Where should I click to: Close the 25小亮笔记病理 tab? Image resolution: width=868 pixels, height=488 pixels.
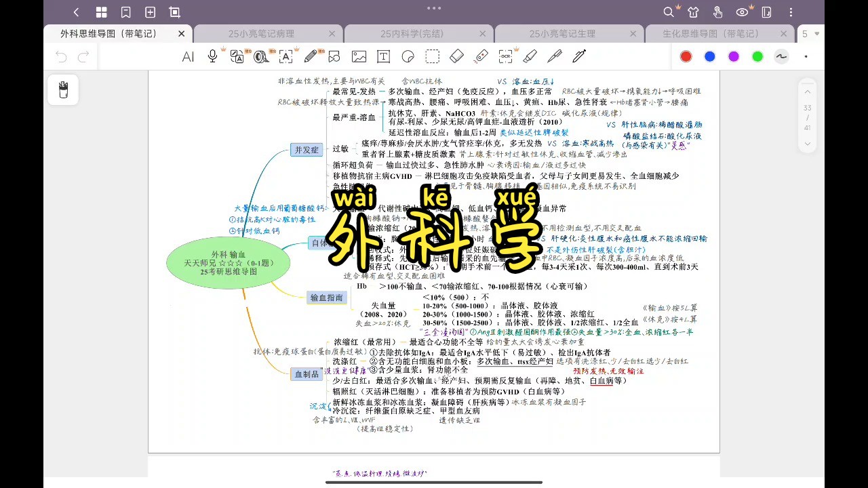332,33
